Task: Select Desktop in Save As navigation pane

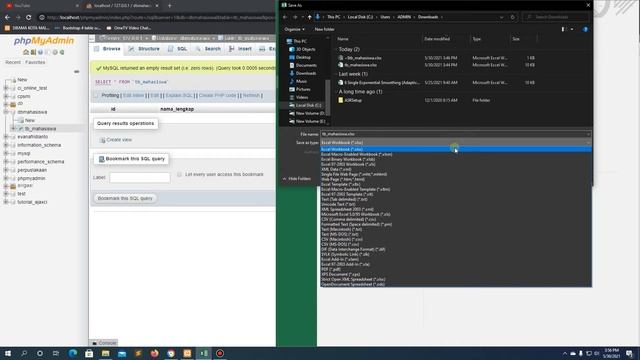Action: (303, 57)
